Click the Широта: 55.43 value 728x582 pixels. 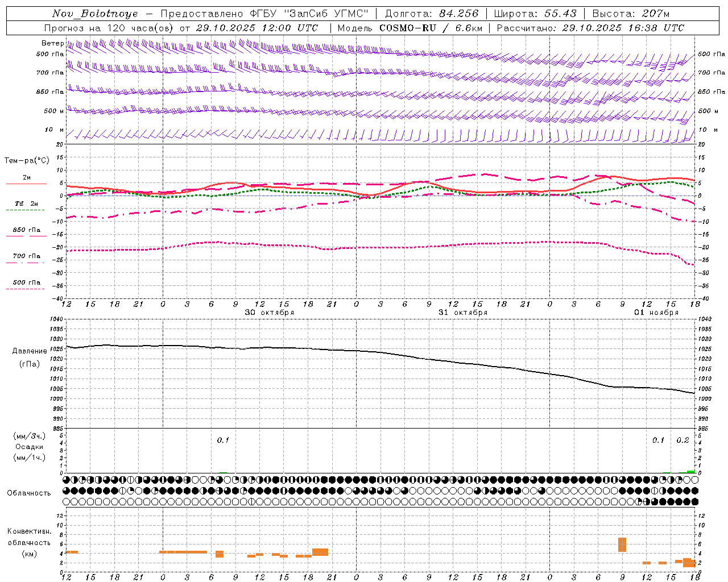point(535,14)
